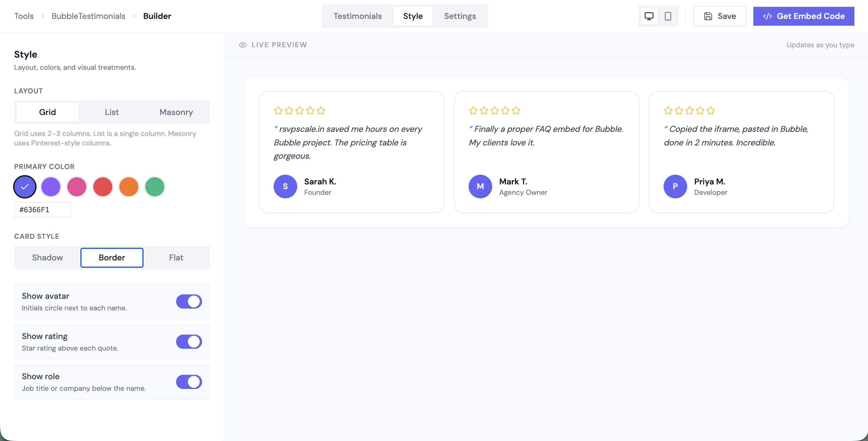The width and height of the screenshot is (868, 441).
Task: Set card style to Flat
Action: coord(176,257)
